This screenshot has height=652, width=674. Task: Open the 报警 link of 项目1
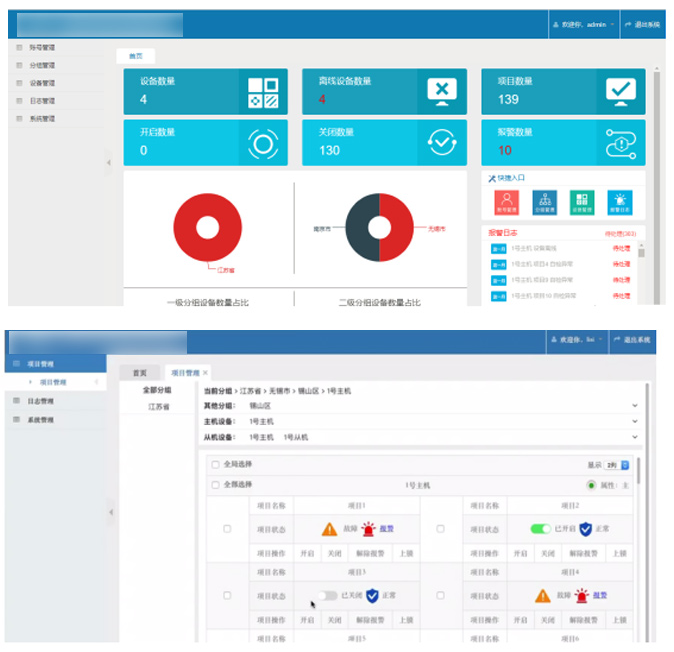[386, 529]
